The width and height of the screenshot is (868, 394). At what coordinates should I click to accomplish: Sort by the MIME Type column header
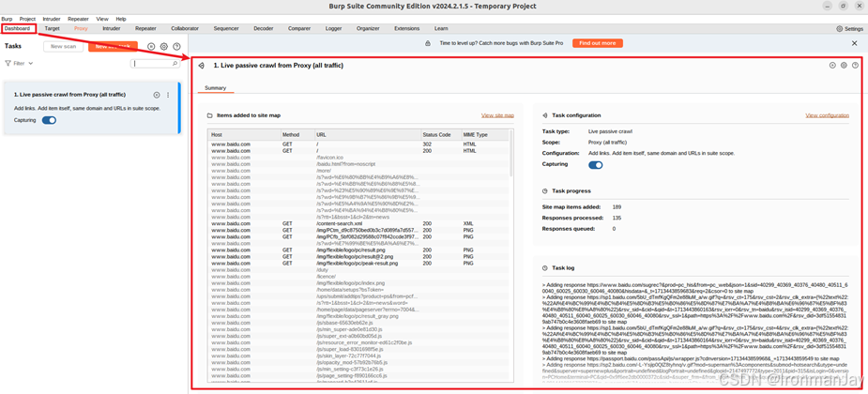point(484,135)
